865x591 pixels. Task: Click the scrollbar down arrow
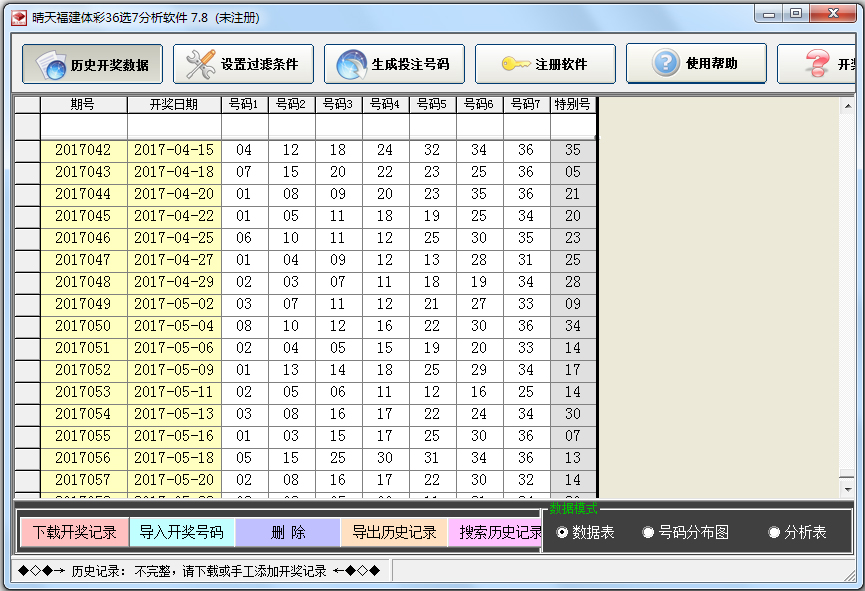[847, 489]
